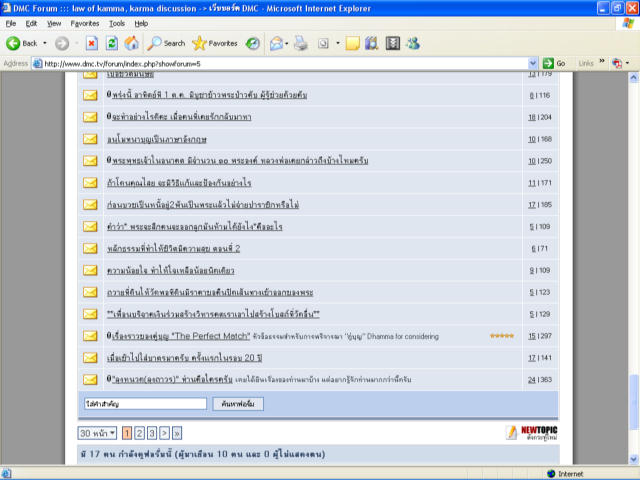
Task: Open the Search toolbar button
Action: (166, 43)
